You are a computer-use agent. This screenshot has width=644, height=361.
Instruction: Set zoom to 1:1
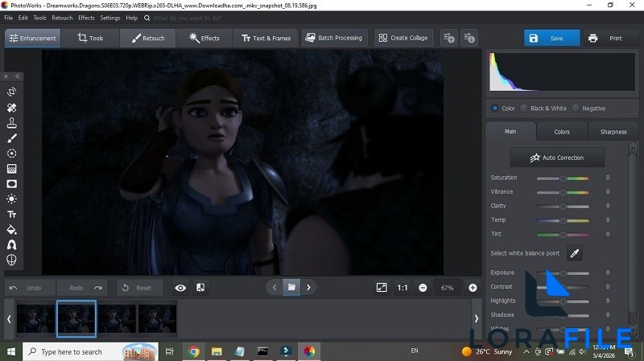click(x=402, y=288)
